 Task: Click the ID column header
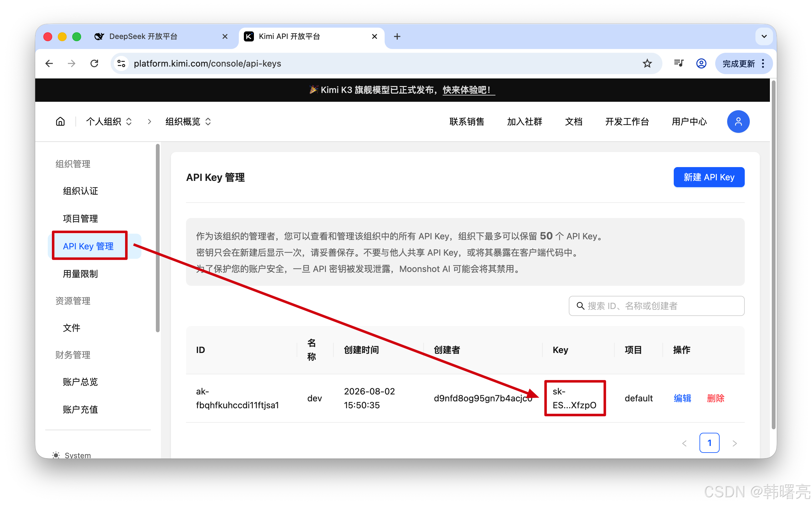(200, 350)
